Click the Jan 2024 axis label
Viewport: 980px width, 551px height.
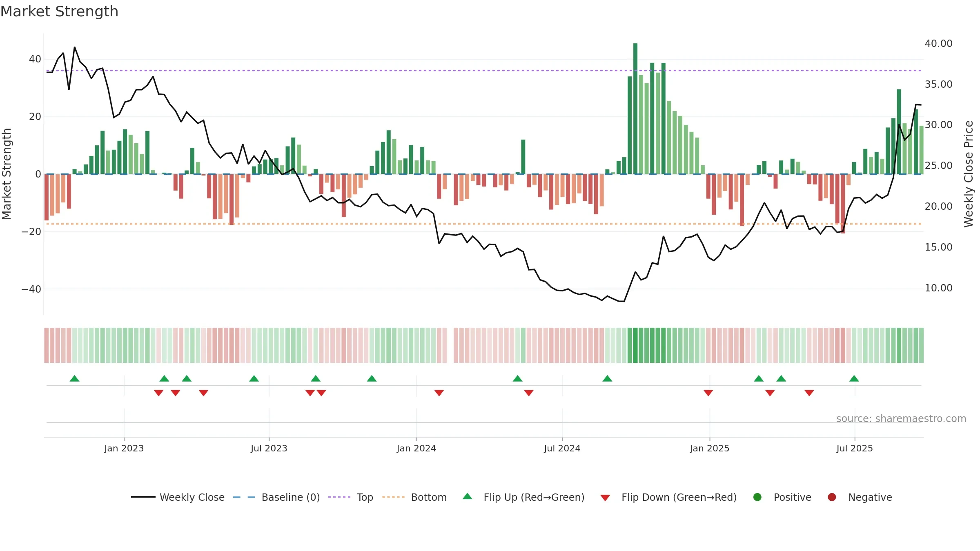pos(416,449)
